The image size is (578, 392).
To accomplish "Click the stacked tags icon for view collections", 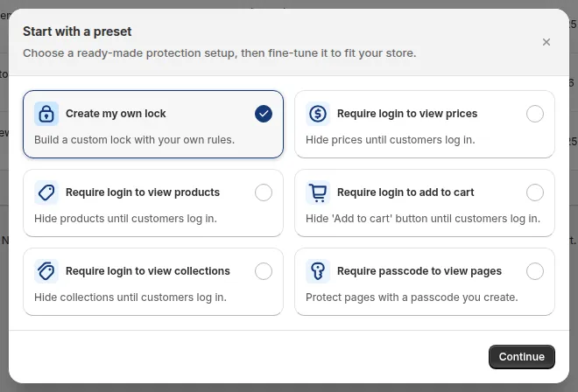I will 46,271.
